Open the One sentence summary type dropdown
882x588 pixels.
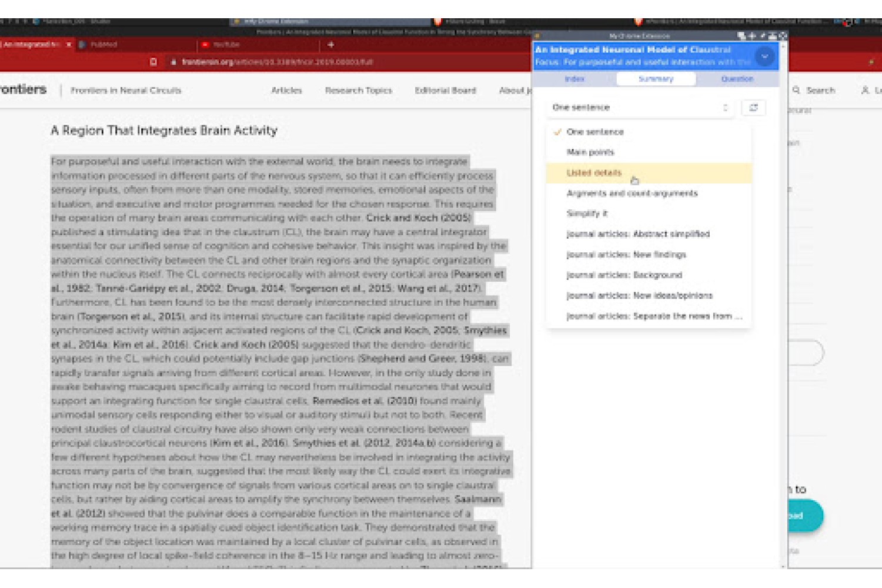[640, 108]
